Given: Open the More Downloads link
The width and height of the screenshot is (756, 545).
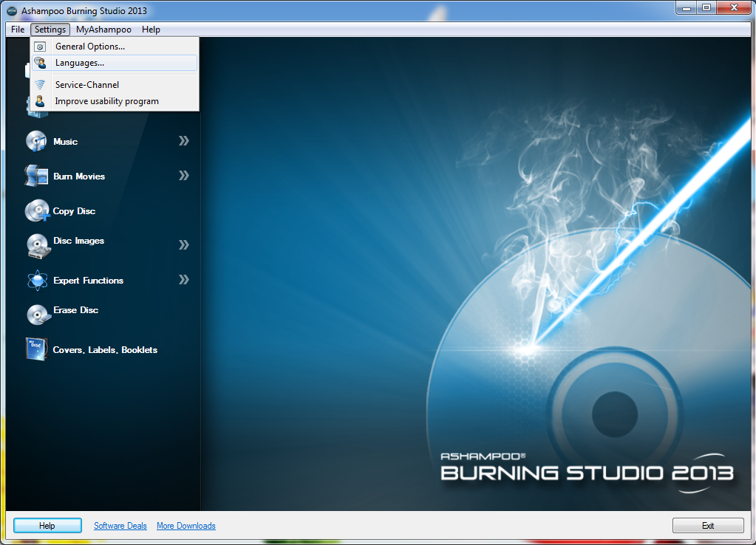Looking at the screenshot, I should (x=186, y=526).
